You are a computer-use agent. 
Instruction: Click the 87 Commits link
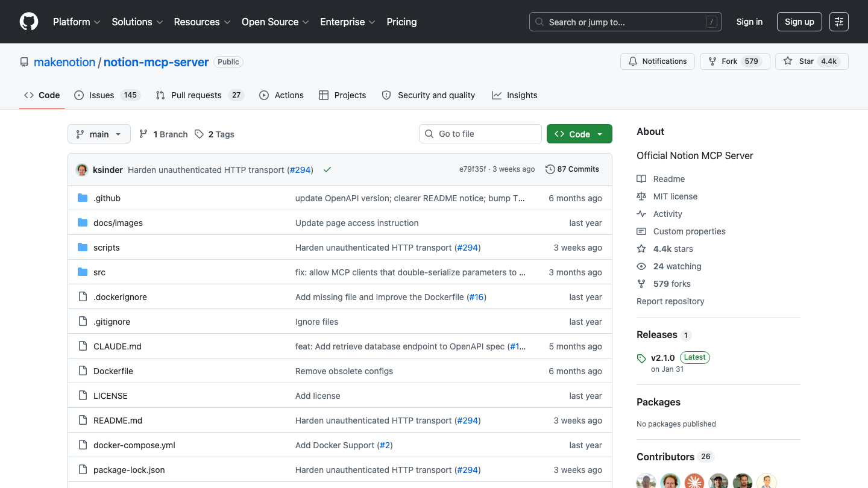click(572, 169)
